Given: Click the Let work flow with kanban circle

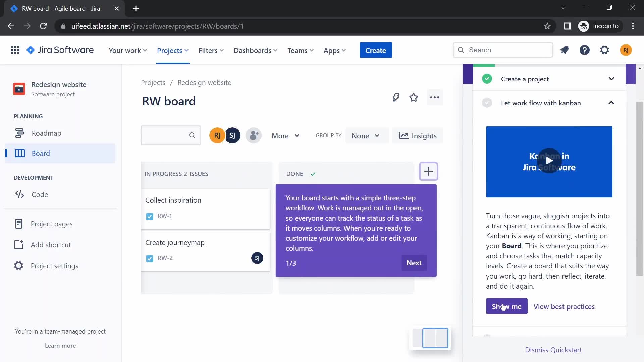Looking at the screenshot, I should (x=487, y=103).
